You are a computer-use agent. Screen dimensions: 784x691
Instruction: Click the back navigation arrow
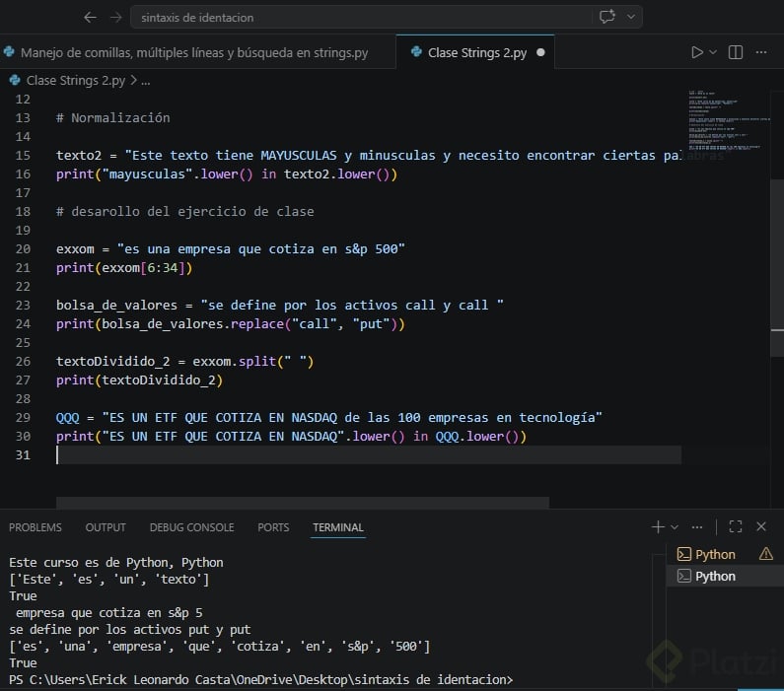point(90,17)
